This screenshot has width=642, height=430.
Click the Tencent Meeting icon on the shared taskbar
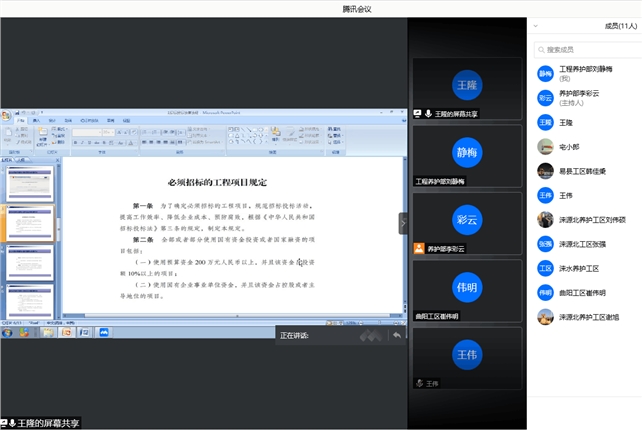tap(104, 332)
